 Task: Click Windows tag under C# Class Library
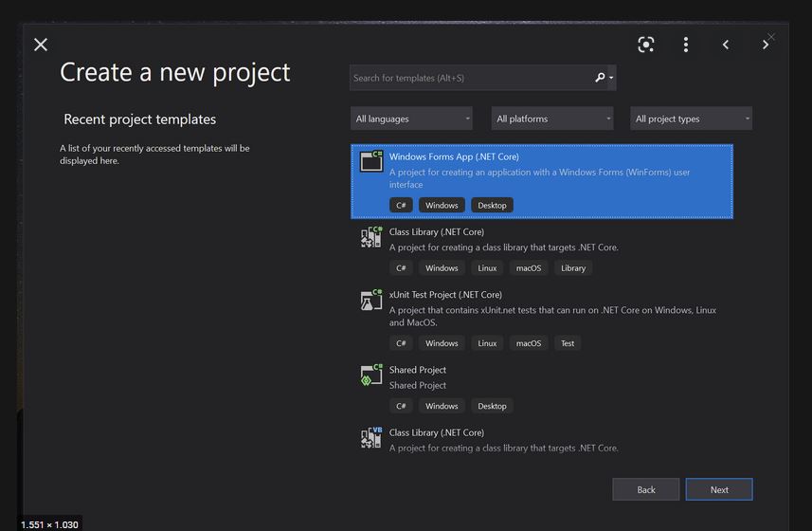point(442,267)
